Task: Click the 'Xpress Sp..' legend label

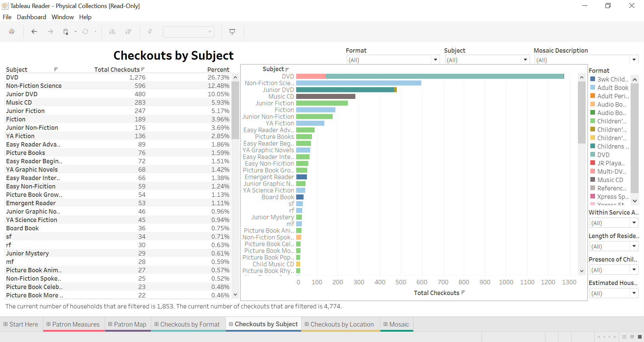Action: tap(613, 197)
